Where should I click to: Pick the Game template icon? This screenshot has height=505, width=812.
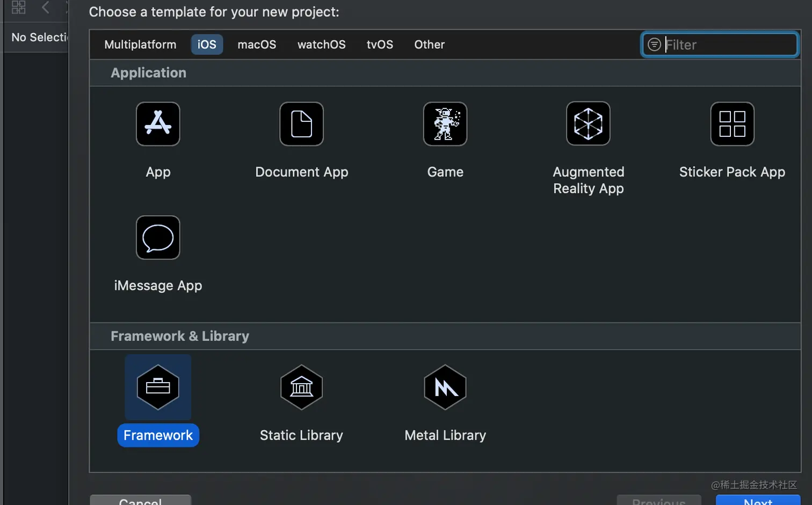click(445, 124)
